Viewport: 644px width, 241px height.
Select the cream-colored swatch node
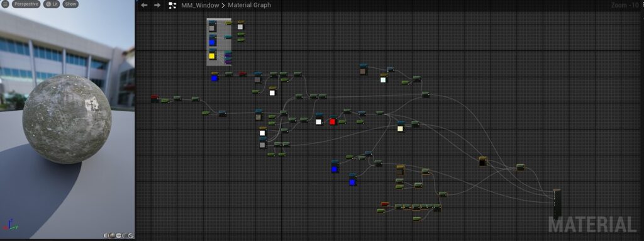tap(401, 126)
